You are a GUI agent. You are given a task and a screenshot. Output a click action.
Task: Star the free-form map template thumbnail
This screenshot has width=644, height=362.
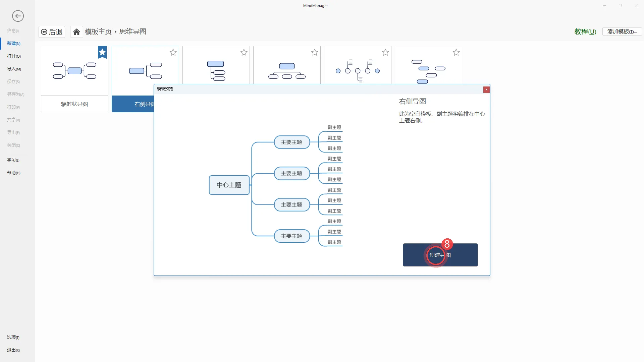coord(456,52)
